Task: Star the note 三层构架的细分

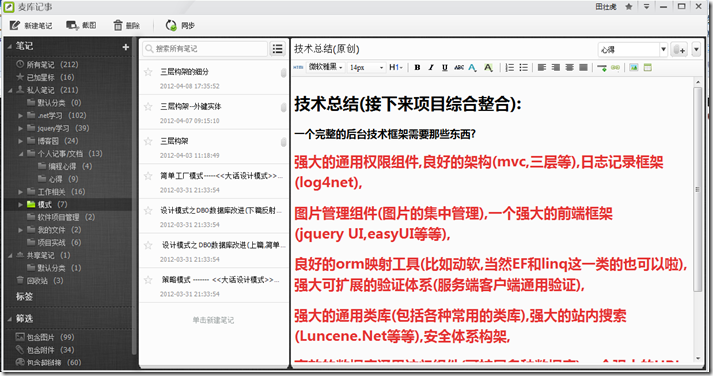Action: coord(148,72)
